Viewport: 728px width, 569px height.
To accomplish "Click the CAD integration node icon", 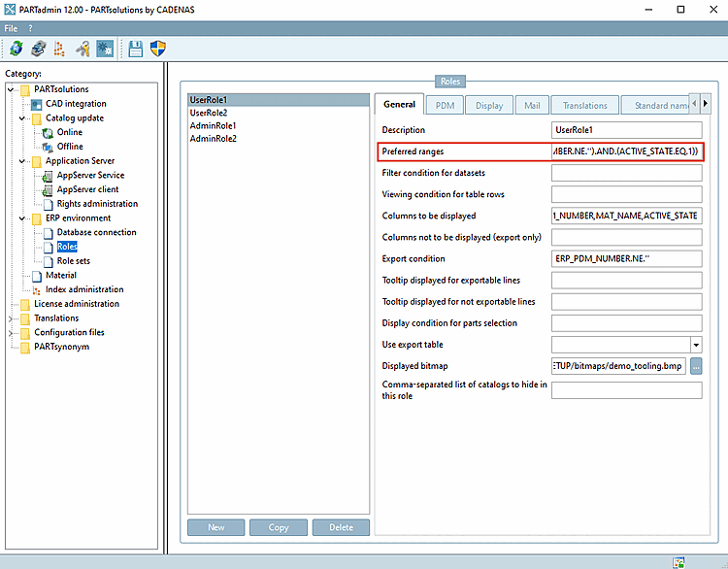I will [37, 104].
